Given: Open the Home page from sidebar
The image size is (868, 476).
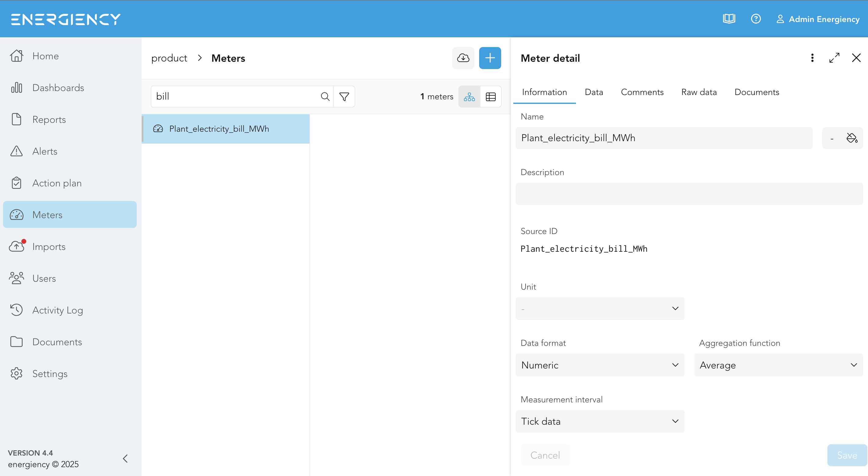Looking at the screenshot, I should click(70, 56).
